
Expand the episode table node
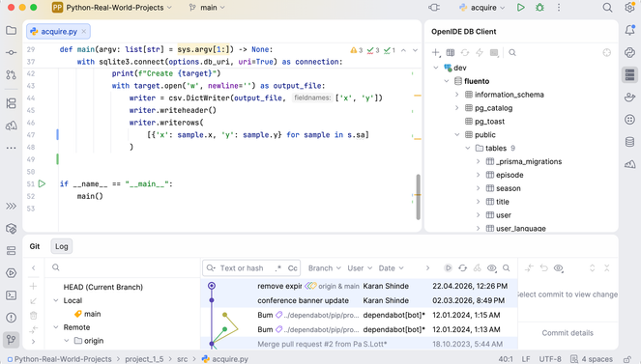pyautogui.click(x=478, y=175)
